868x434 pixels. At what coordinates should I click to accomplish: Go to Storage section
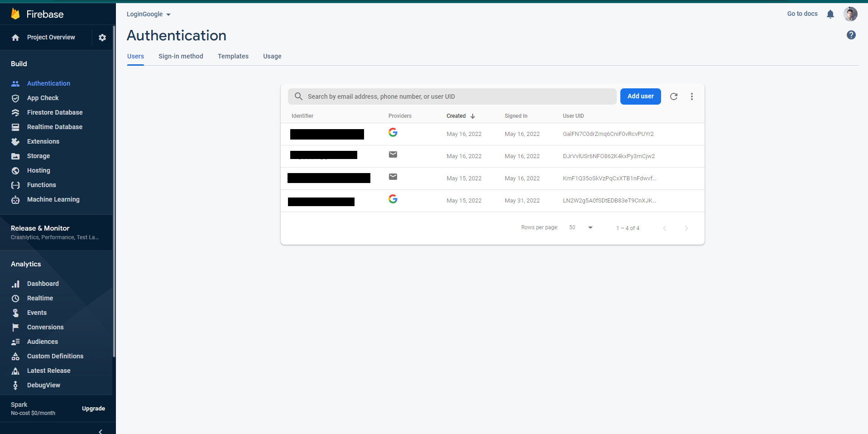[38, 156]
